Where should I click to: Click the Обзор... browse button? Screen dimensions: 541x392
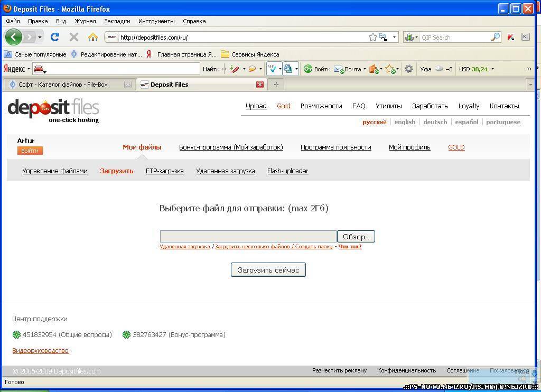point(356,237)
